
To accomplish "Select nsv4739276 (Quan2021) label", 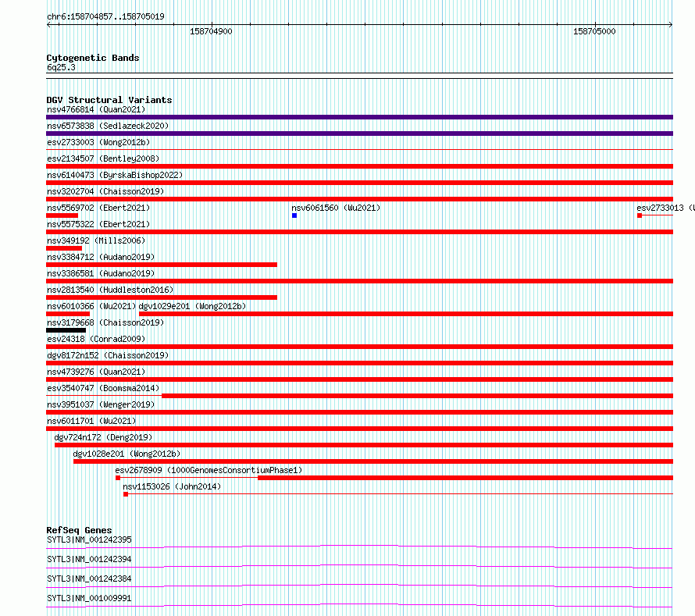I will pyautogui.click(x=96, y=372).
